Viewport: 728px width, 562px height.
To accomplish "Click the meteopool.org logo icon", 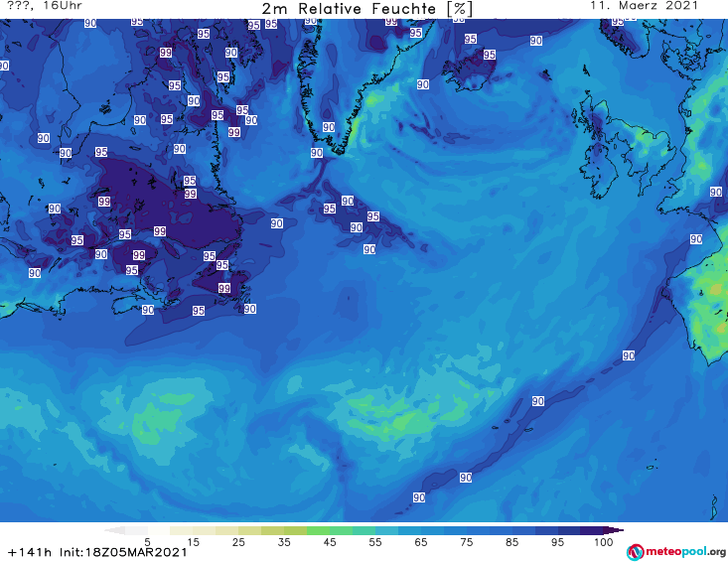I will tap(635, 552).
